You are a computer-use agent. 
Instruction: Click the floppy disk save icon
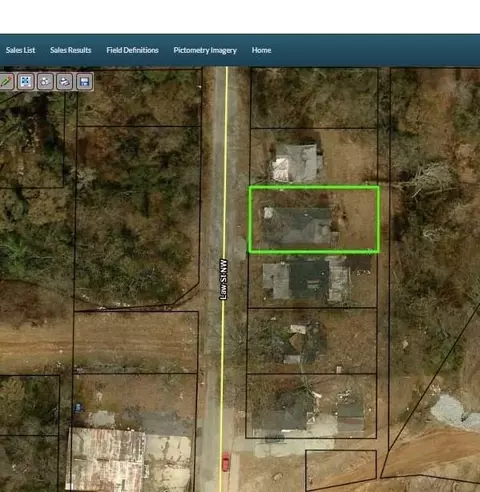85,81
